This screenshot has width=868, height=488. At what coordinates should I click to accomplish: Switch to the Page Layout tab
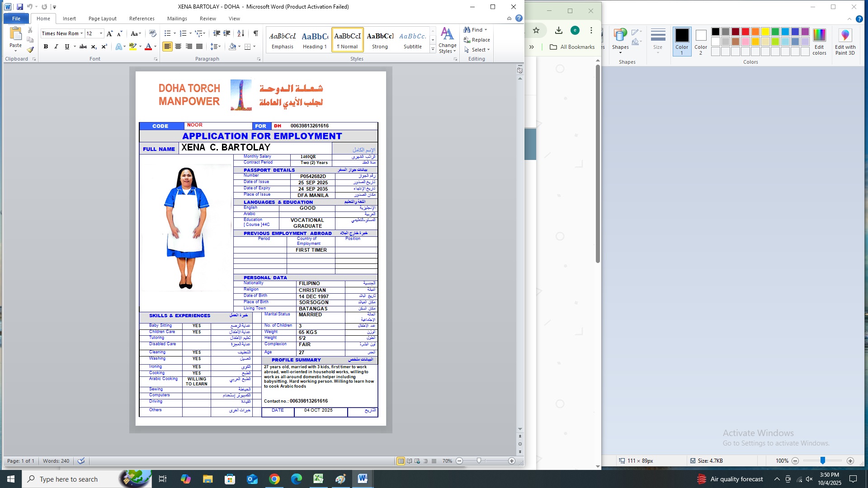point(102,19)
